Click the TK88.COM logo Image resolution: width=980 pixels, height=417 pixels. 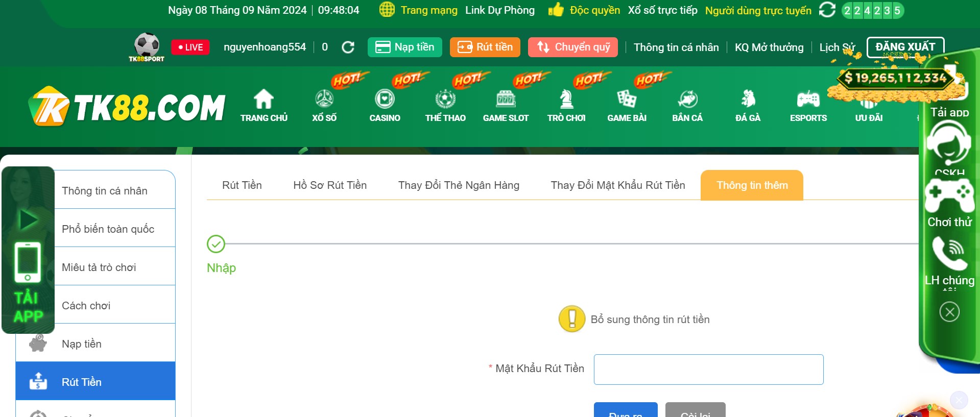[127, 107]
